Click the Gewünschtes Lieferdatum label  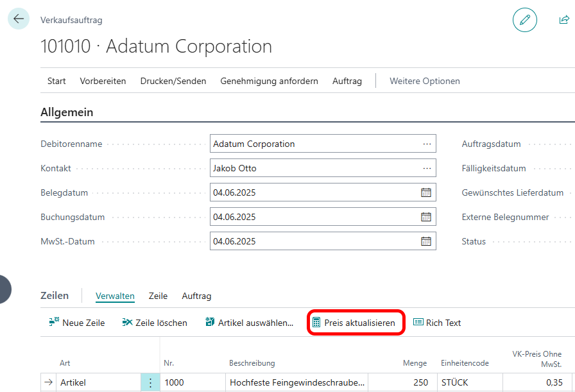[512, 192]
